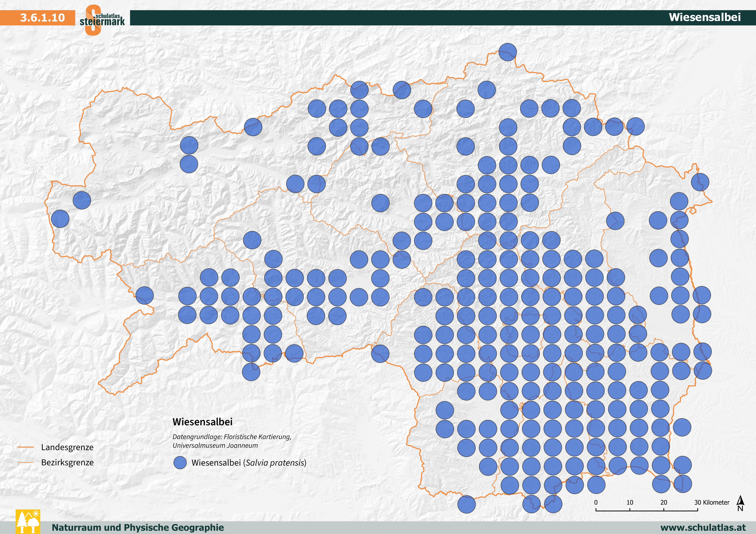
Task: Click the westernmost blue occurrence dot
Action: coord(60,219)
